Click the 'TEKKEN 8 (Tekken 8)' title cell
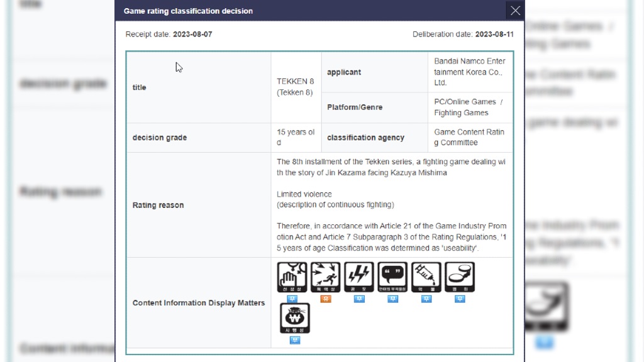This screenshot has width=644, height=362. pyautogui.click(x=296, y=87)
